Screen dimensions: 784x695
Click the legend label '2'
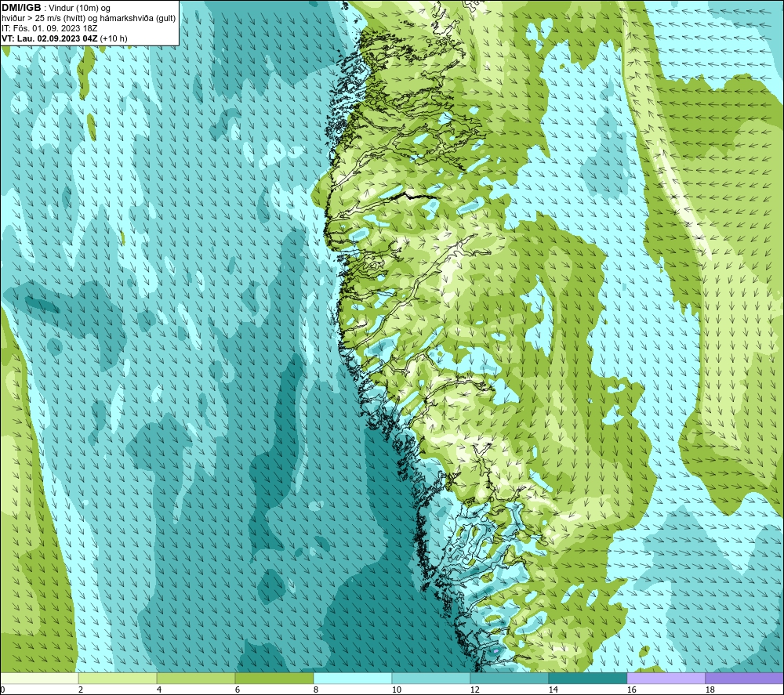coord(81,690)
